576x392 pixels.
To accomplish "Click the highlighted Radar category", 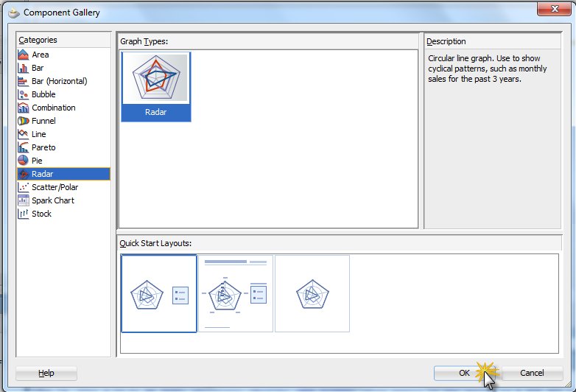I will point(42,174).
